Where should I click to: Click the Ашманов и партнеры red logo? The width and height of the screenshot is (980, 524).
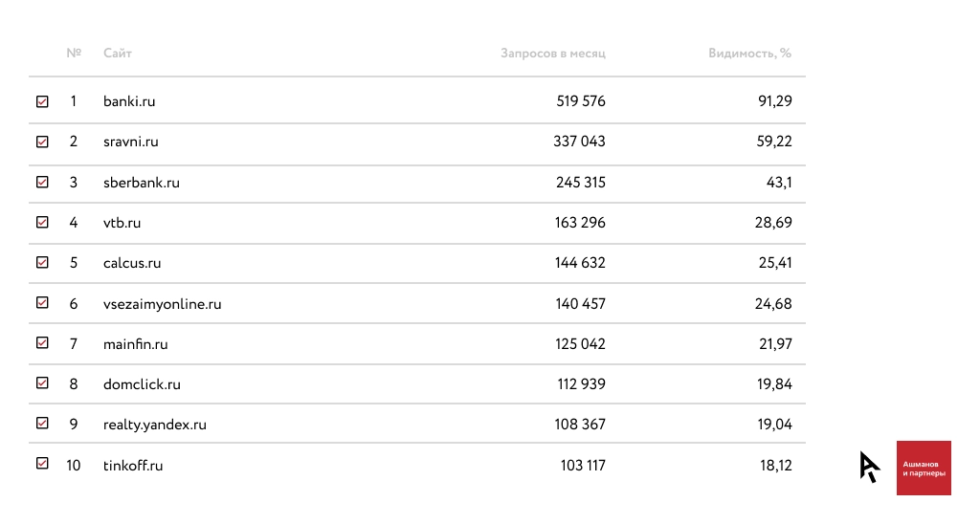coord(924,468)
